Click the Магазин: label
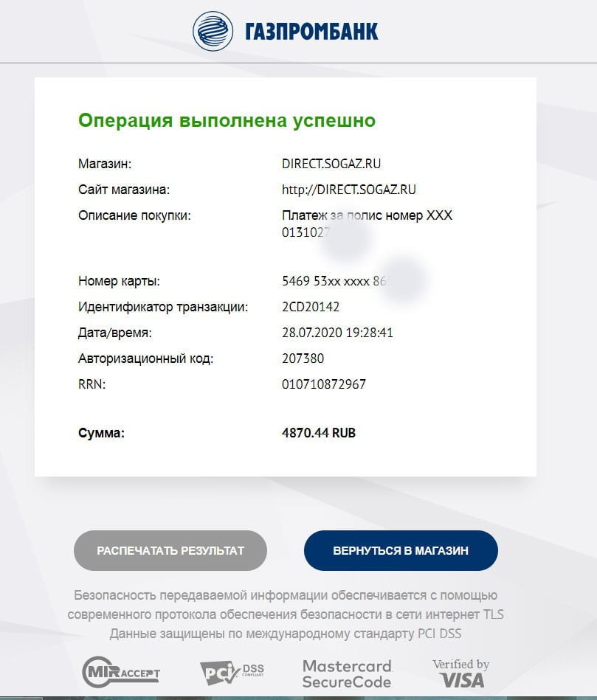This screenshot has width=597, height=700. (x=105, y=164)
